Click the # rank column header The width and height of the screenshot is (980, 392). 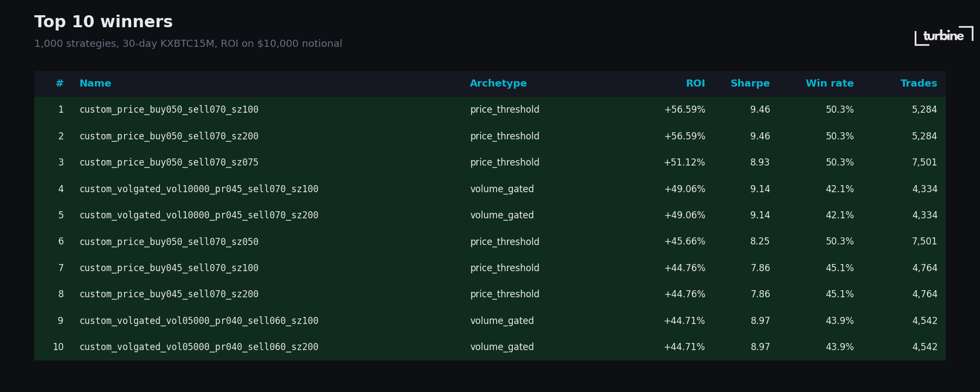(59, 83)
